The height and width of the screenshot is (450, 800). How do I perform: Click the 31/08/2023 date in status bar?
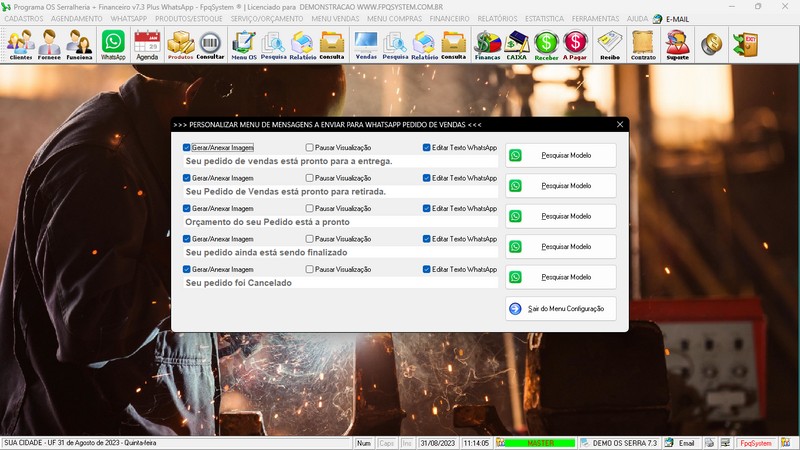click(x=438, y=443)
